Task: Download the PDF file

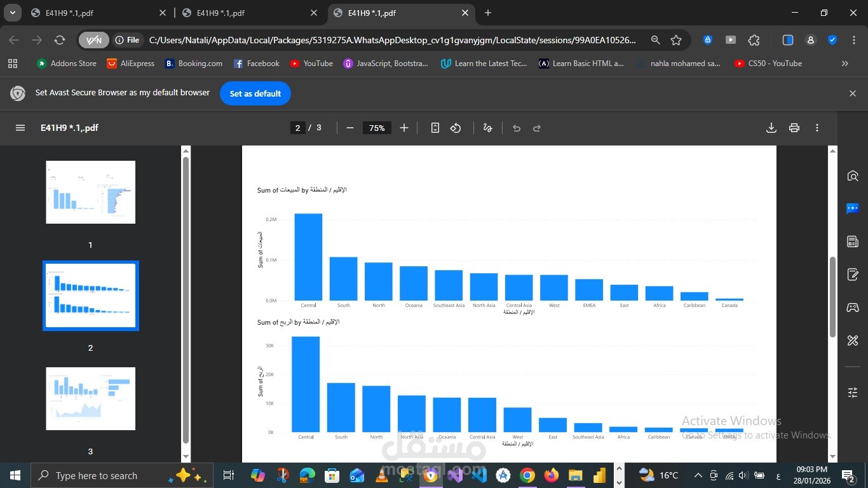Action: 771,128
